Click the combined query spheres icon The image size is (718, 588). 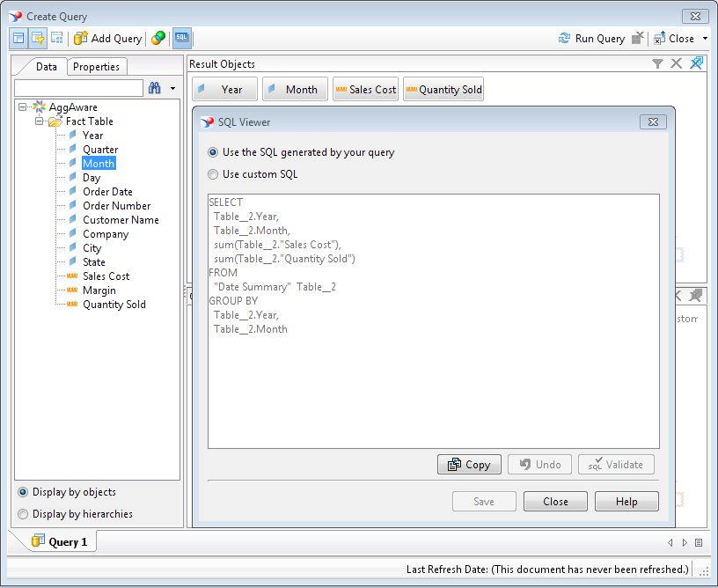click(158, 39)
